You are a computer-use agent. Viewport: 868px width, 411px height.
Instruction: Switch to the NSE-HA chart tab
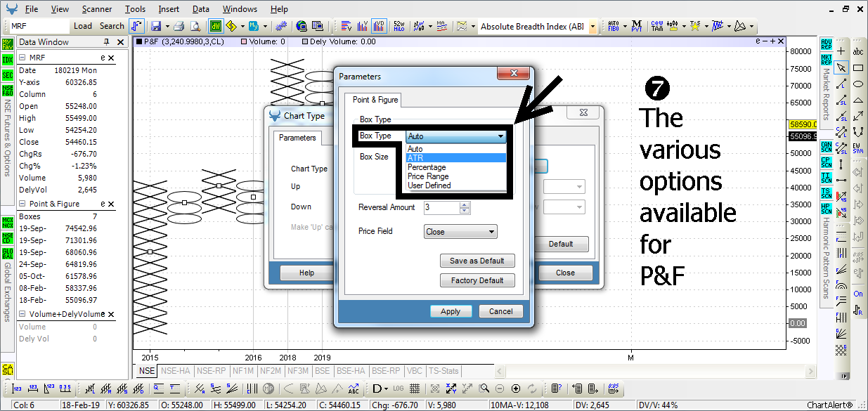(x=176, y=371)
